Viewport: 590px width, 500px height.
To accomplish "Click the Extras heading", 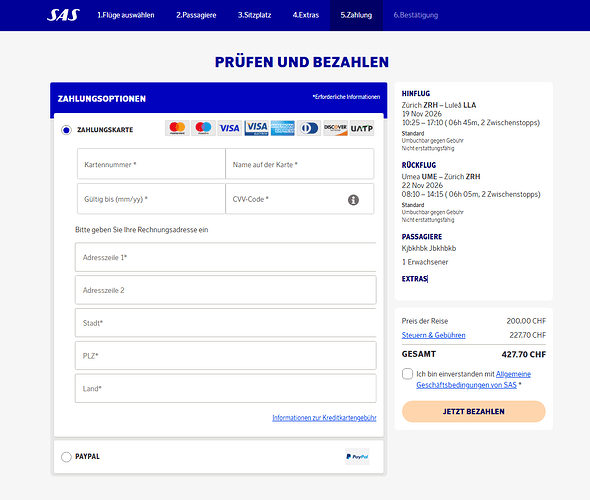I will coord(415,278).
